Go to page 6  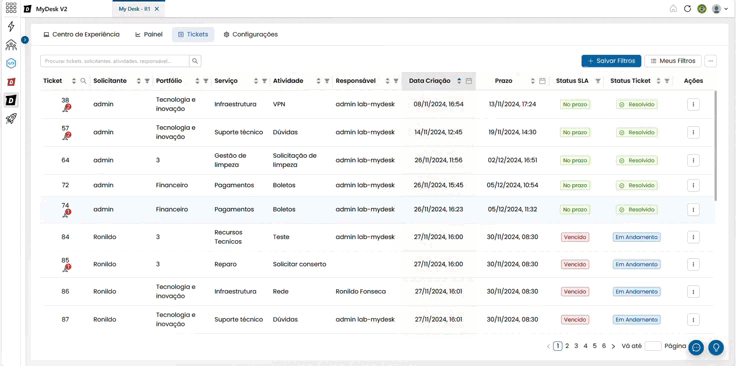pos(604,346)
